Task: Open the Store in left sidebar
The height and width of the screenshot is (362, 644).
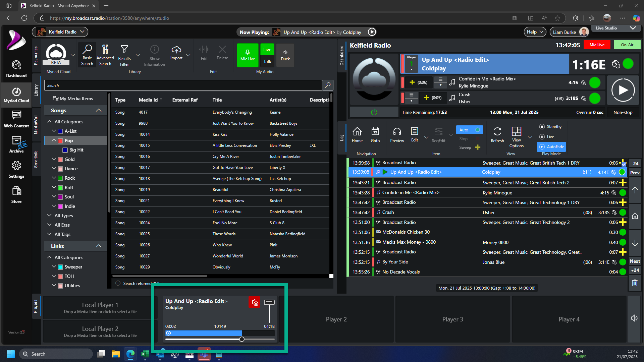Action: coord(16,194)
